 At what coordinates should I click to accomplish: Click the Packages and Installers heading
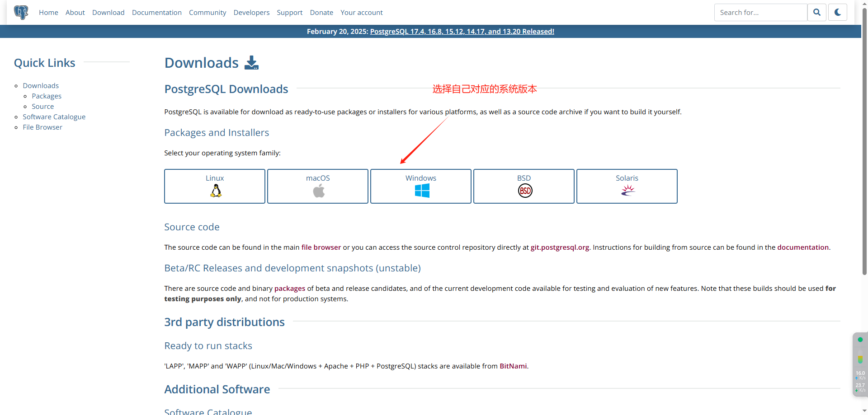(x=217, y=133)
